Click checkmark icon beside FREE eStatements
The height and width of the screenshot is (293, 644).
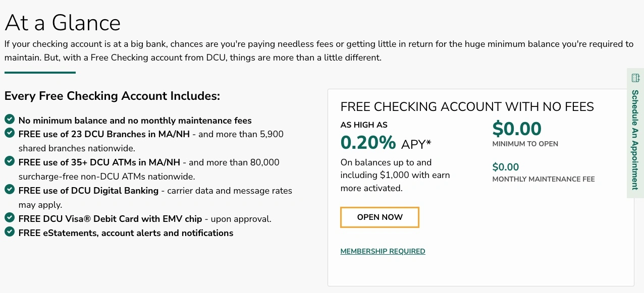[x=9, y=232]
